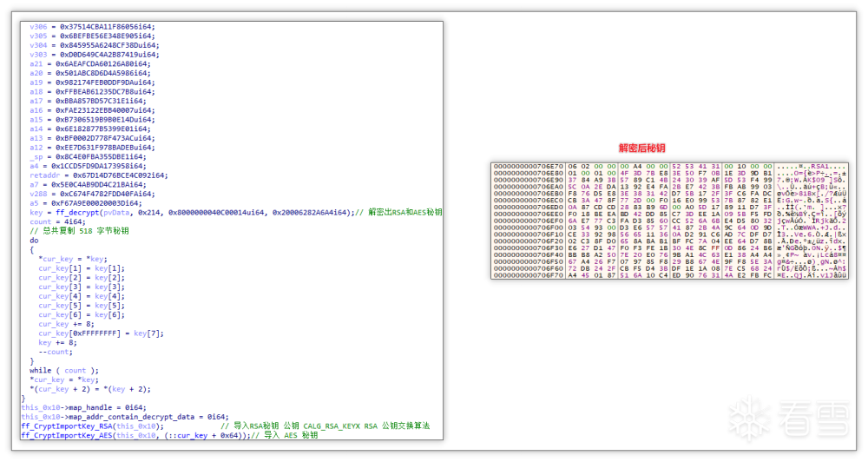Screen dimensions: 868x462
Task: Select variable a21 in the code
Action: (36, 63)
